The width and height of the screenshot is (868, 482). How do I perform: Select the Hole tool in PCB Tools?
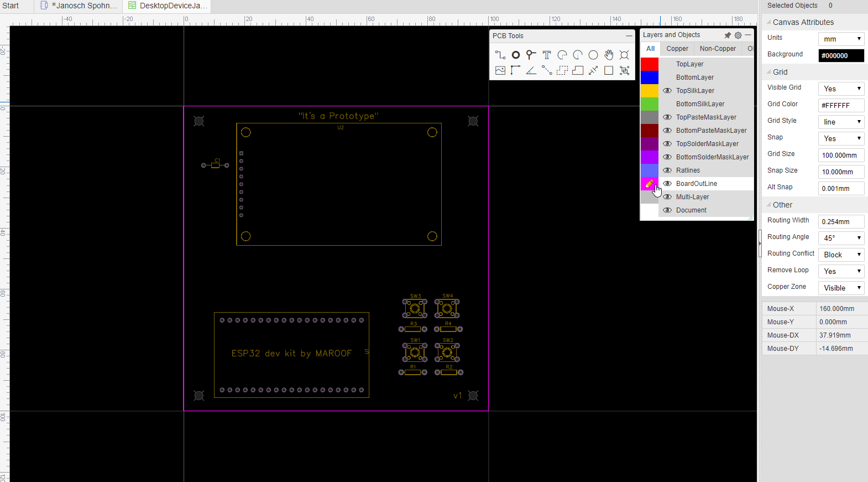pyautogui.click(x=624, y=55)
